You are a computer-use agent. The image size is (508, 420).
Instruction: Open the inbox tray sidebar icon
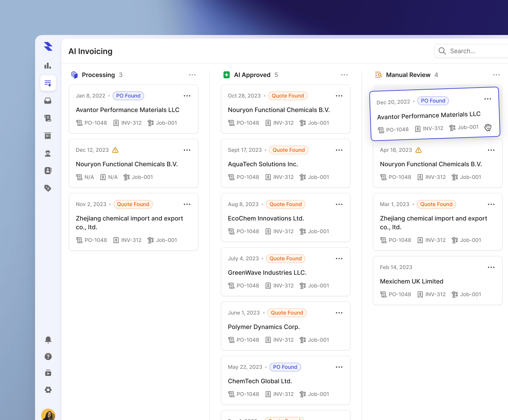pos(48,101)
